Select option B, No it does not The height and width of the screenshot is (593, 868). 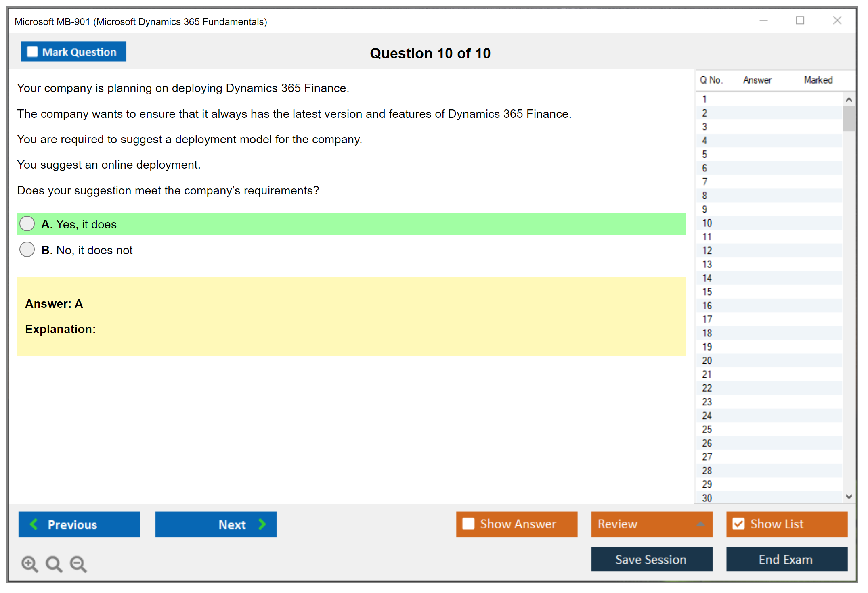coord(27,250)
